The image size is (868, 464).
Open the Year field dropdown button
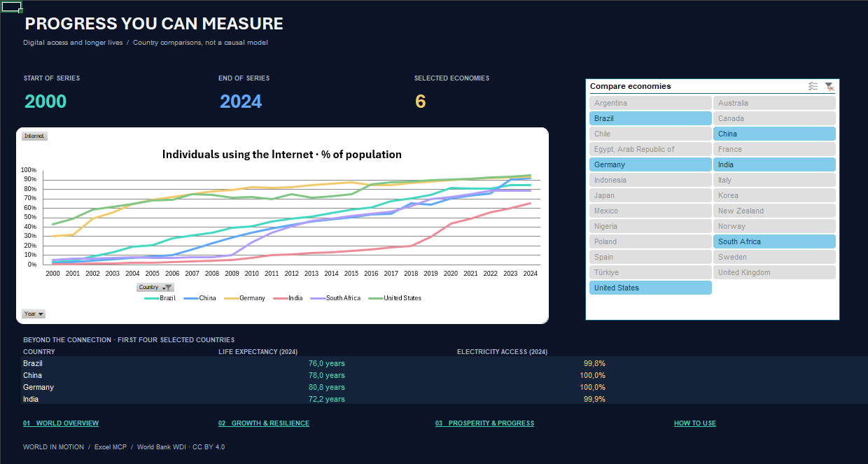pos(34,314)
